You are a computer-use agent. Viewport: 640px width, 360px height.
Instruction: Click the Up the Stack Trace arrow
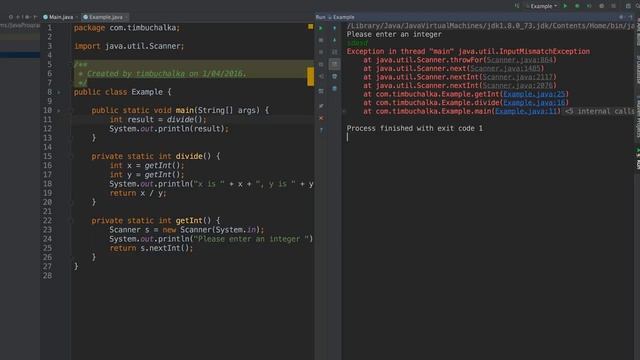[x=334, y=28]
